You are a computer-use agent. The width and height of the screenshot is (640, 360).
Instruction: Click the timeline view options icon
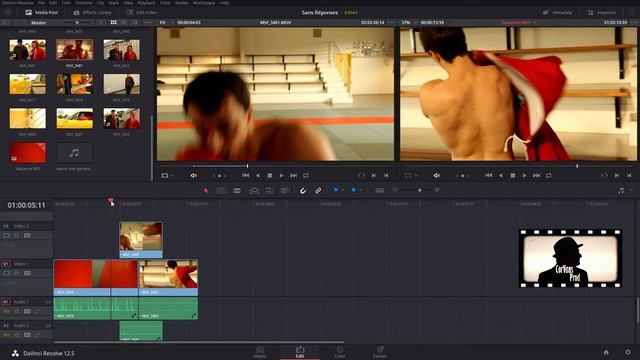tap(380, 190)
